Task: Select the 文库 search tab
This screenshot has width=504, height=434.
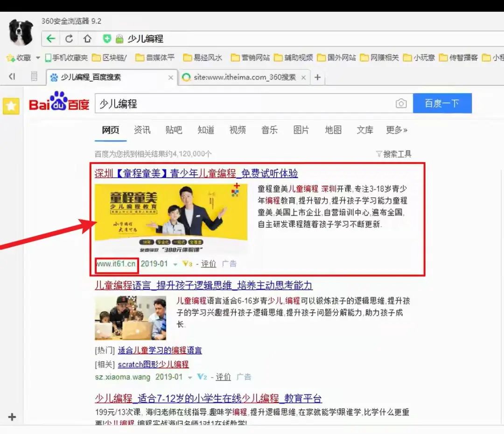Action: [x=365, y=130]
